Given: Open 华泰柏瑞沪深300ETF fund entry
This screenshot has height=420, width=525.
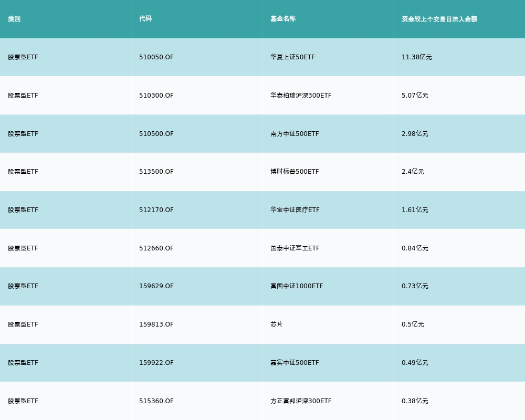Looking at the screenshot, I should pyautogui.click(x=301, y=96).
